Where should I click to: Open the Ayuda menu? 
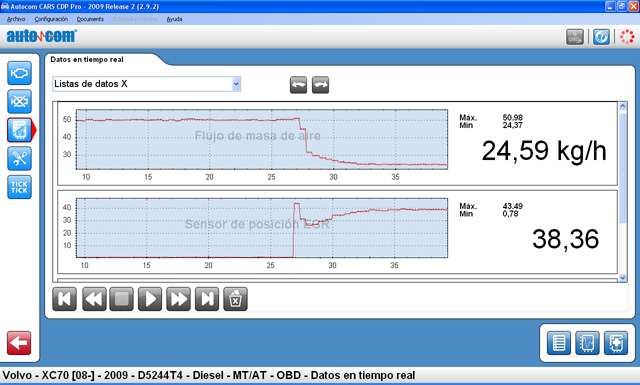[174, 19]
